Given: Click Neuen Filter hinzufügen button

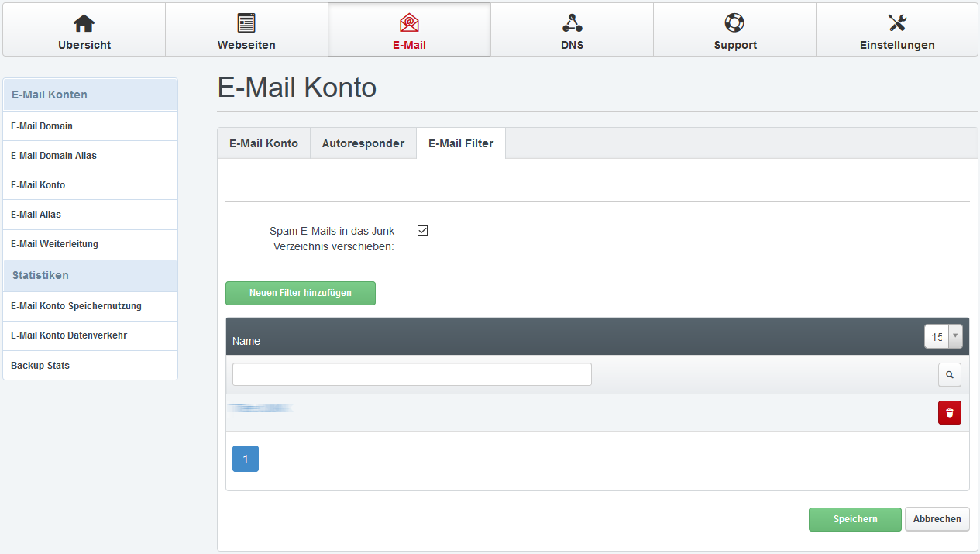Looking at the screenshot, I should [301, 293].
